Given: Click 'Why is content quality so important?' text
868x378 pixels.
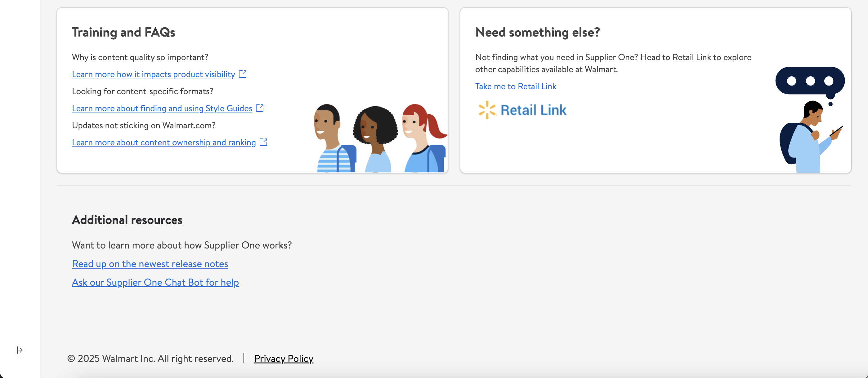Looking at the screenshot, I should point(140,57).
